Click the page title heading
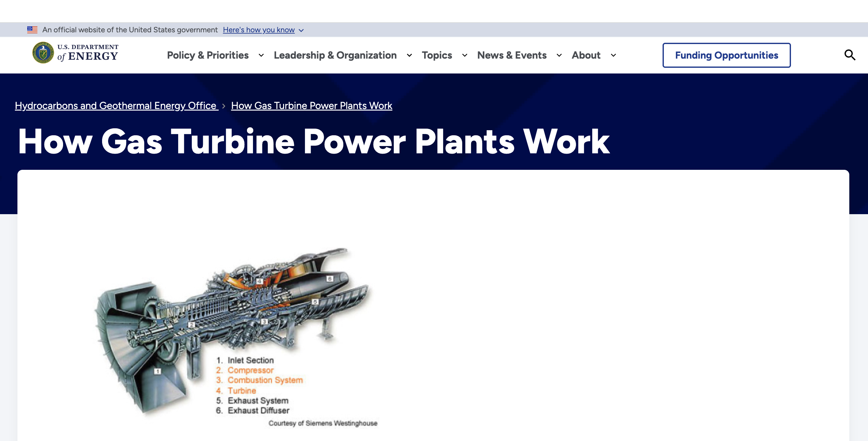Viewport: 868px width, 441px height. (x=314, y=141)
